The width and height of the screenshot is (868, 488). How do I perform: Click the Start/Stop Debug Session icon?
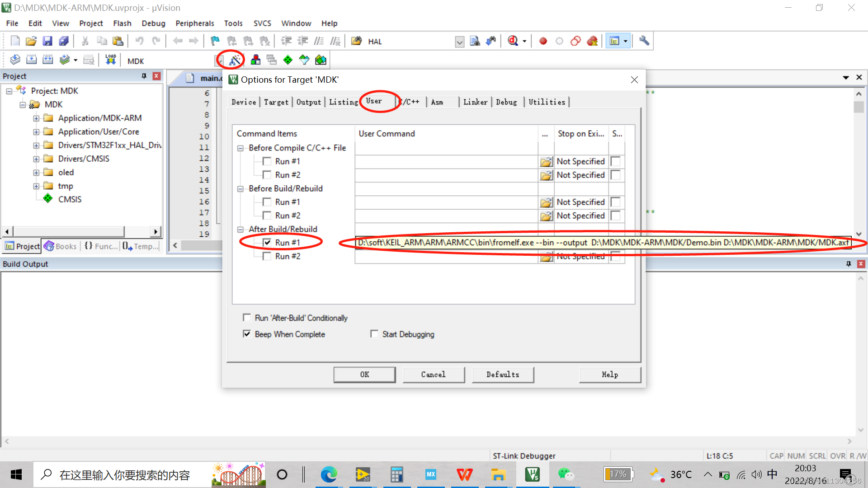pos(513,41)
